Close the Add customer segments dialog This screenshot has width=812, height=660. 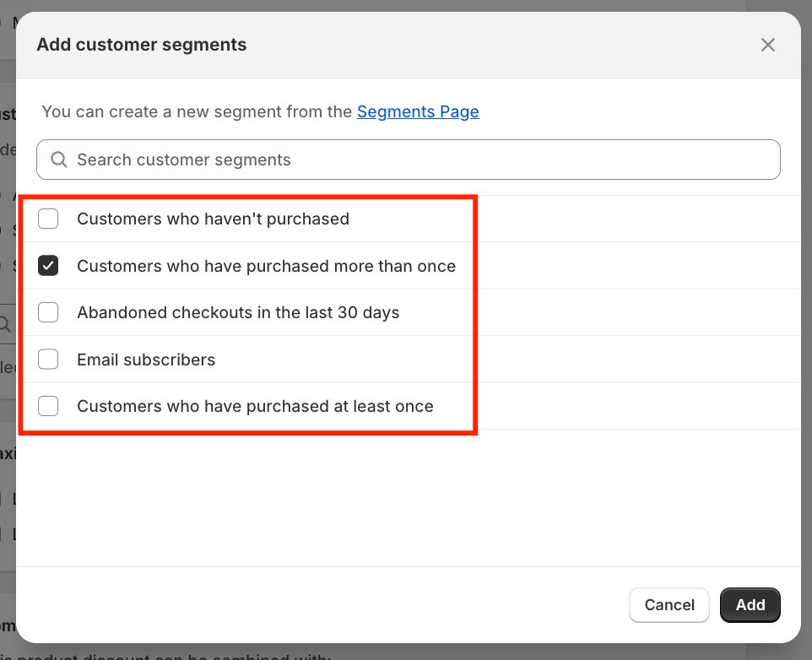tap(767, 45)
